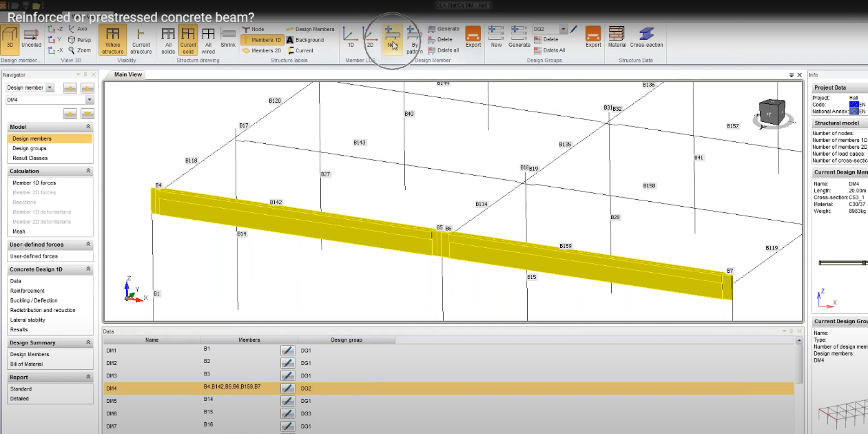Screen dimensions: 868x434
Task: Show the Whole structure visibility
Action: point(112,40)
